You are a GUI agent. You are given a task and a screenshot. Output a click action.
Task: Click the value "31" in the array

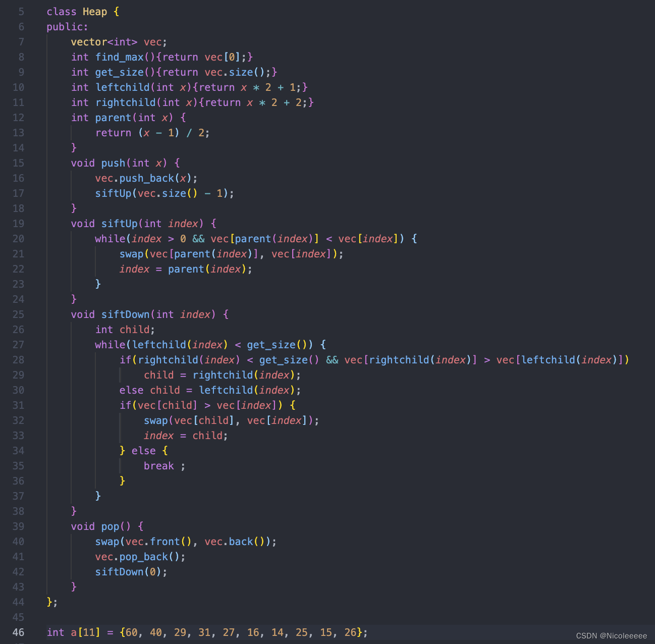[204, 632]
